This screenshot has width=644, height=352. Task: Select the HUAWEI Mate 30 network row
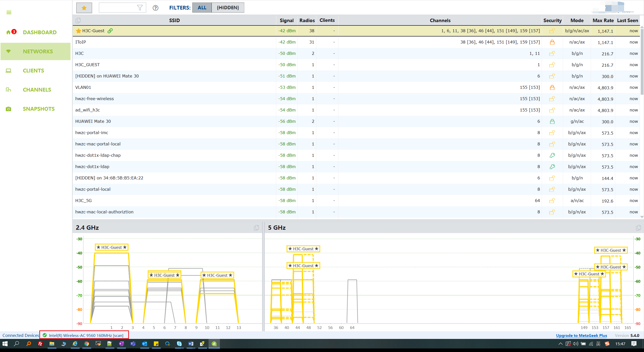click(x=356, y=121)
